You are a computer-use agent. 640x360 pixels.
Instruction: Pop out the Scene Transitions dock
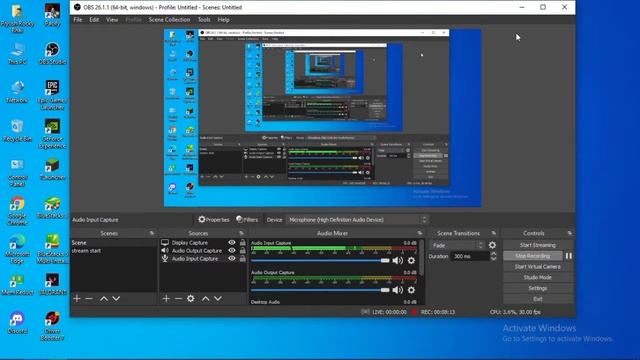493,233
